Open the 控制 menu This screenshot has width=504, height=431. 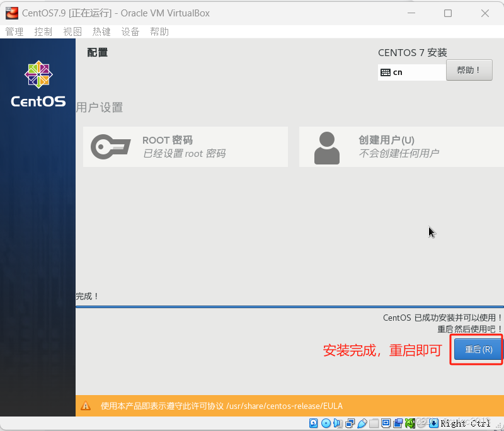tap(43, 32)
